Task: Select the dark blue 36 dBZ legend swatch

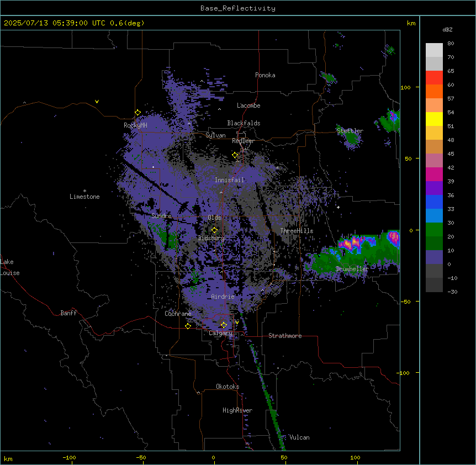Action: click(434, 202)
